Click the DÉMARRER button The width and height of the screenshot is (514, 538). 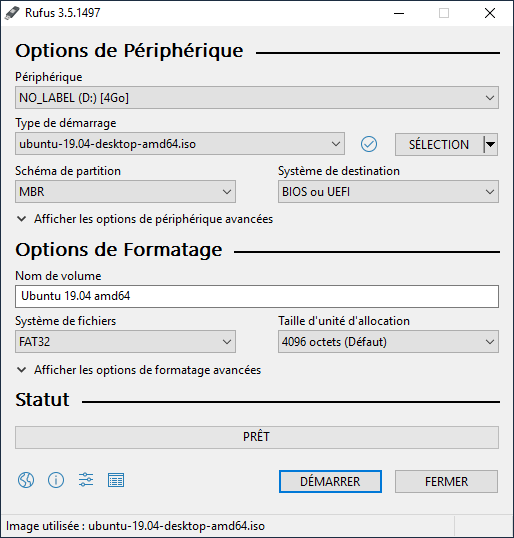coord(330,481)
